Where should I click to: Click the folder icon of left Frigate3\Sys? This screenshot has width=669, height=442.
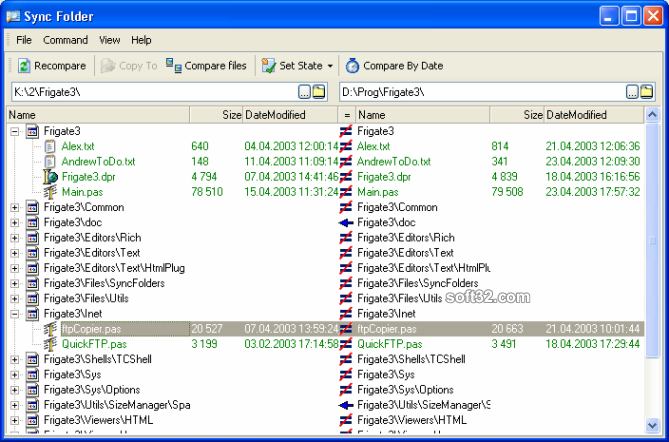tap(32, 375)
